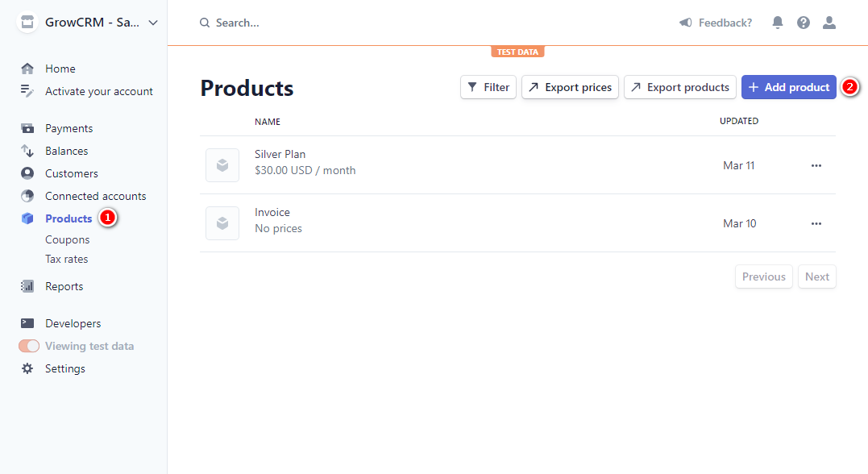Open the Filter button
This screenshot has height=474, width=868.
[488, 87]
